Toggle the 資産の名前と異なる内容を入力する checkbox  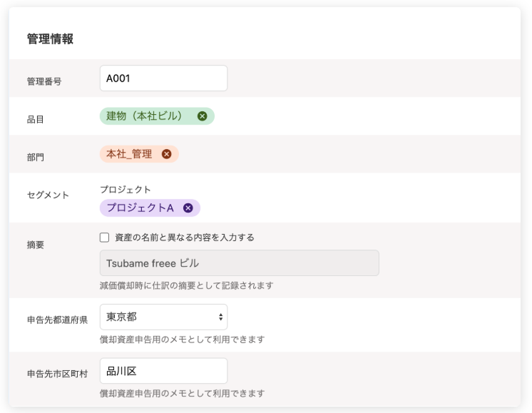pos(105,238)
